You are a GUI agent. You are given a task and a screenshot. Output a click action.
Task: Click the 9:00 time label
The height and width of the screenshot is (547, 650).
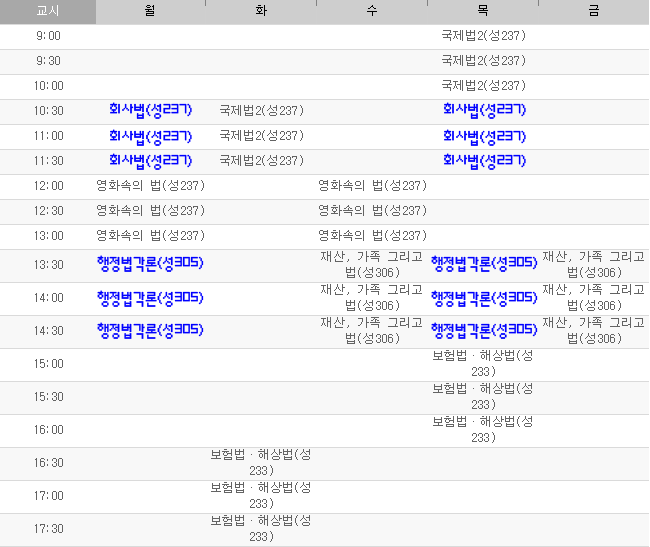(49, 36)
